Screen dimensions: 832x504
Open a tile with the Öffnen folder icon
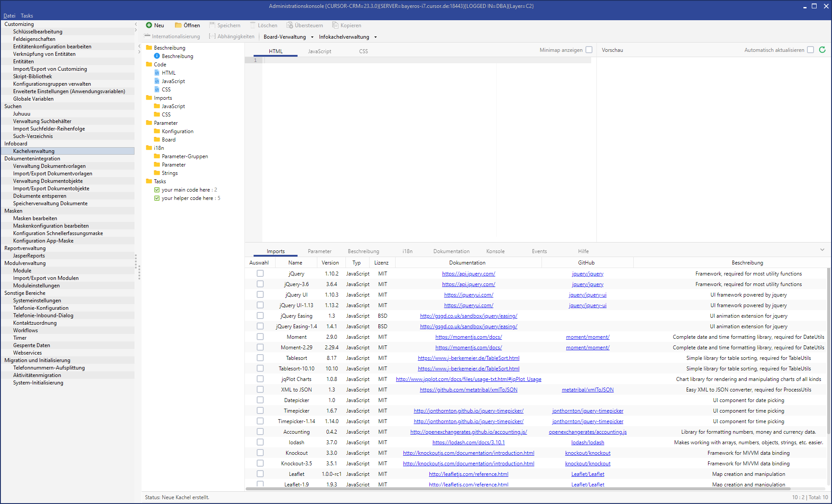[x=178, y=25]
